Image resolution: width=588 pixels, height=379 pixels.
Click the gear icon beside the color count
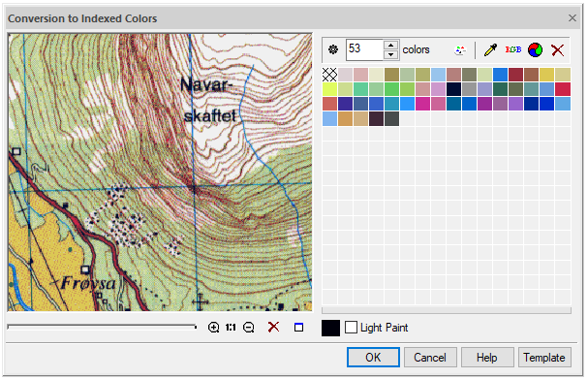pyautogui.click(x=333, y=49)
